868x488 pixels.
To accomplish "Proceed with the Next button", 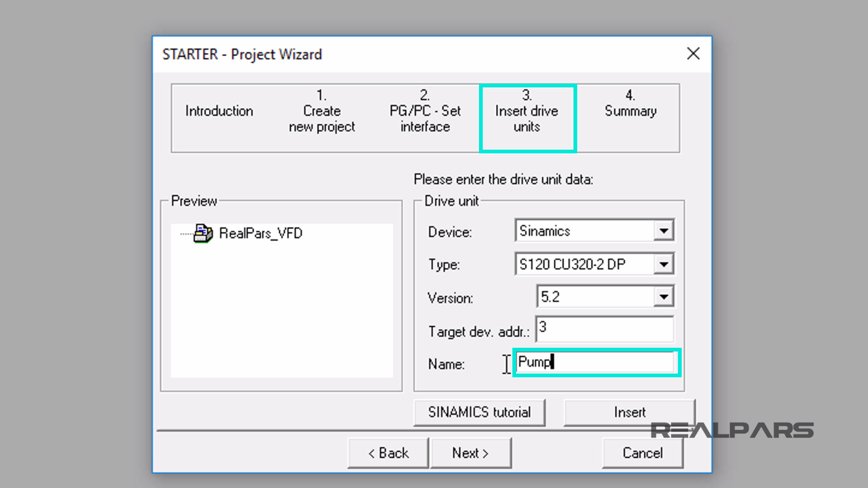I will coord(471,453).
